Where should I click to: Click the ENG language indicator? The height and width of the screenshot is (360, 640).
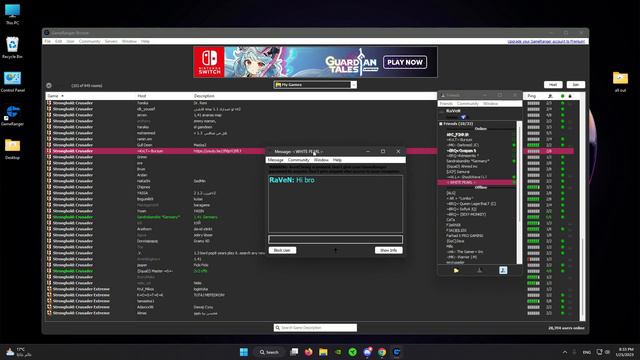coord(587,352)
